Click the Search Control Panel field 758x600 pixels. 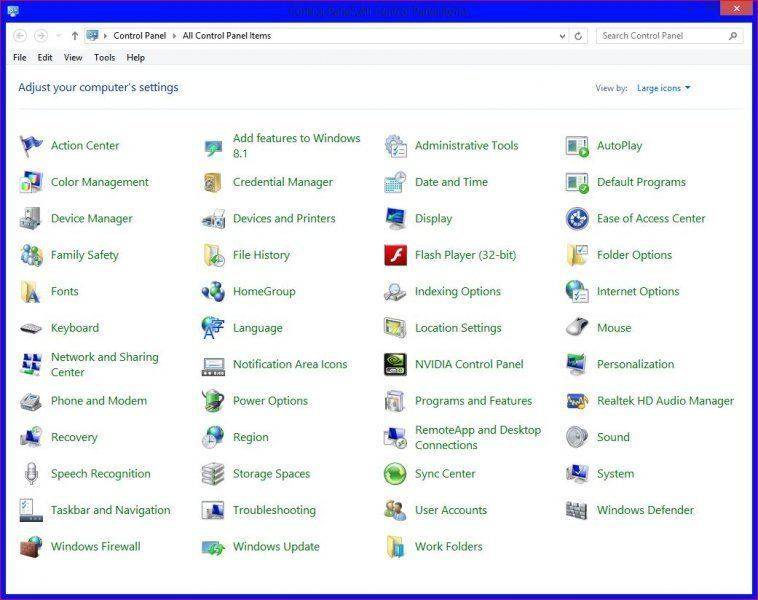point(669,36)
